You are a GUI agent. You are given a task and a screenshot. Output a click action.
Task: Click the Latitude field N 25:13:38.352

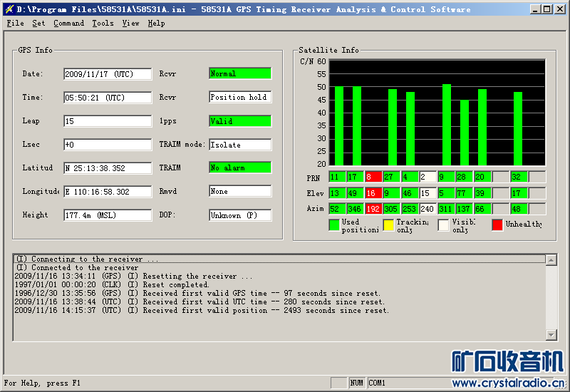point(108,168)
